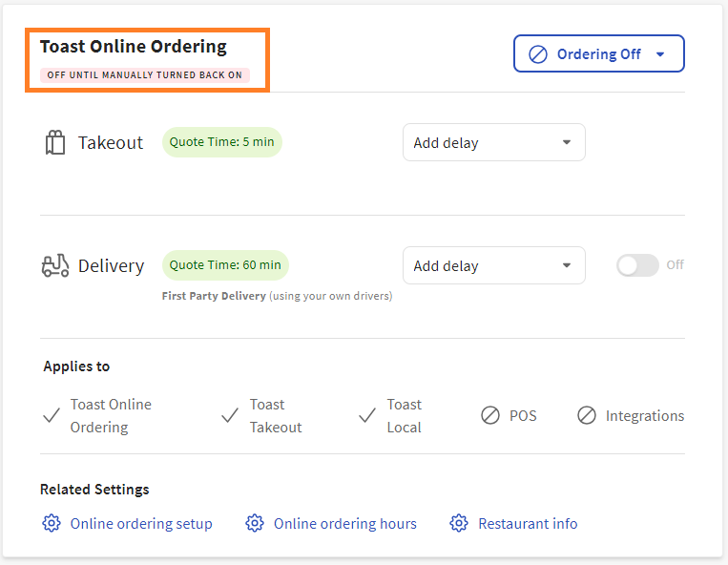Expand the Takeout Add delay dropdown
This screenshot has width=728, height=565.
click(x=493, y=143)
